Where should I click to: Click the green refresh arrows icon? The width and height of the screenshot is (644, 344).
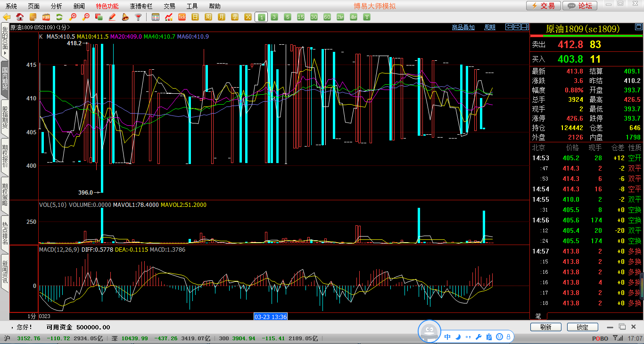[59, 17]
